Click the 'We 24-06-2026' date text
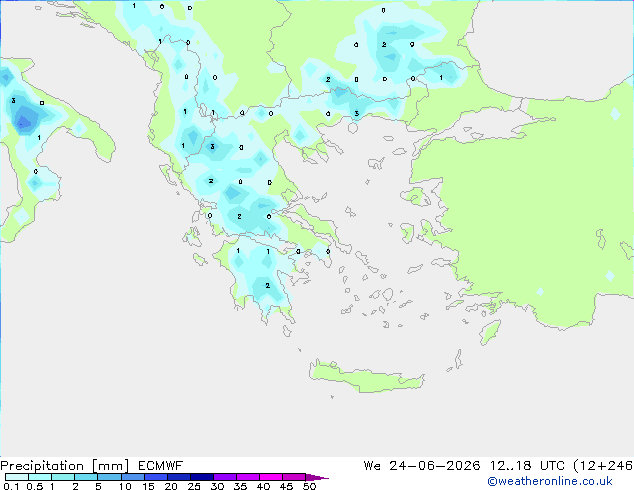The image size is (634, 490). [422, 466]
